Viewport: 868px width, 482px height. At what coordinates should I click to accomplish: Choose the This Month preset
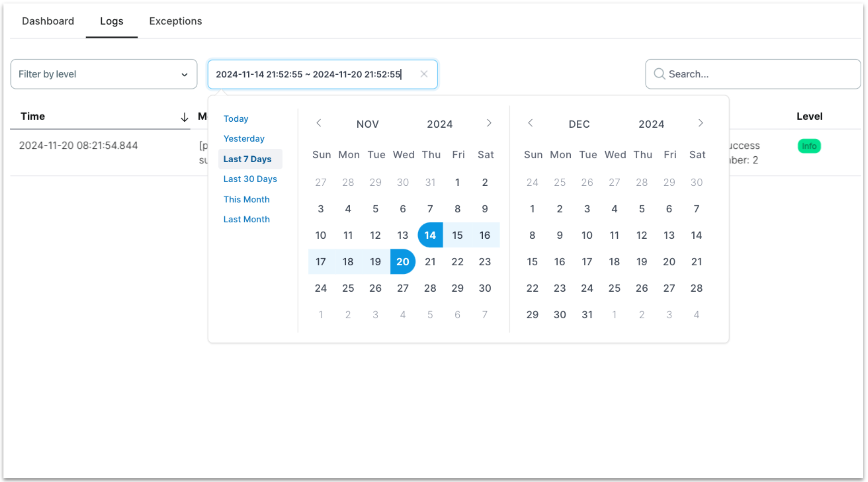click(246, 199)
